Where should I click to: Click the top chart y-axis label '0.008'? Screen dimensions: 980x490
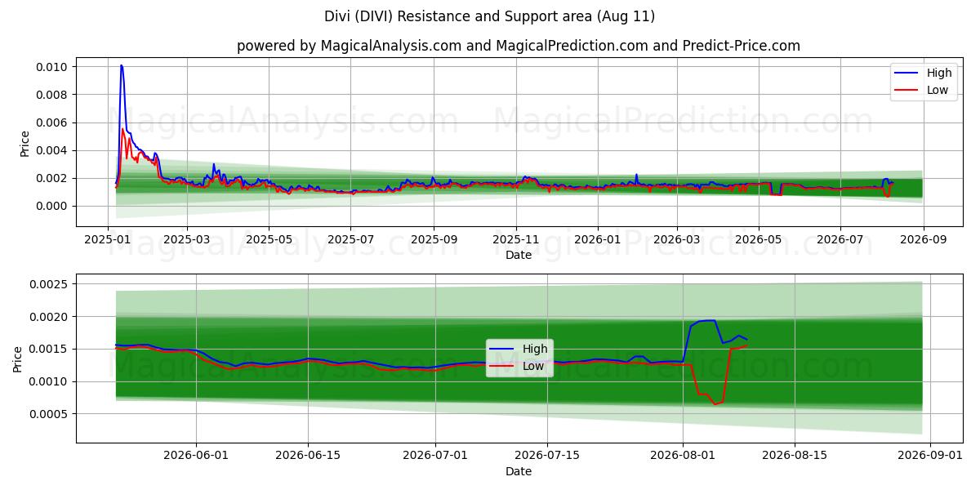[x=52, y=95]
